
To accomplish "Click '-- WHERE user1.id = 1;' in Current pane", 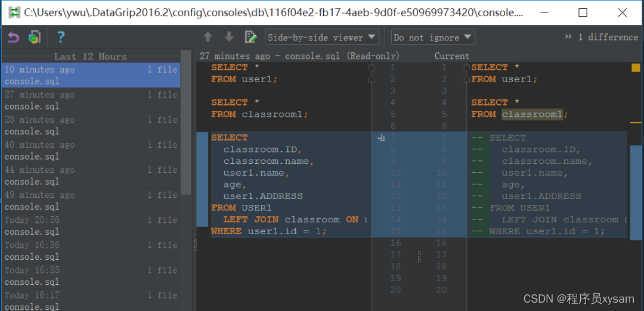I will click(538, 231).
